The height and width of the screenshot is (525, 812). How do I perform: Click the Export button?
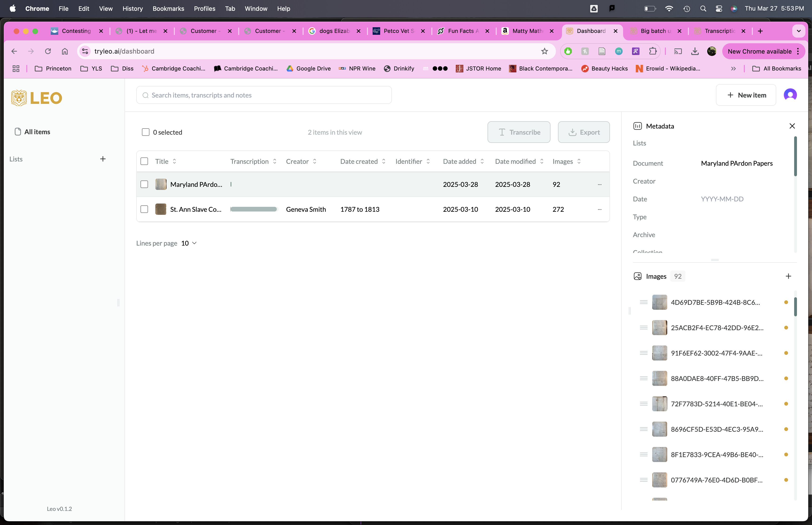[583, 132]
